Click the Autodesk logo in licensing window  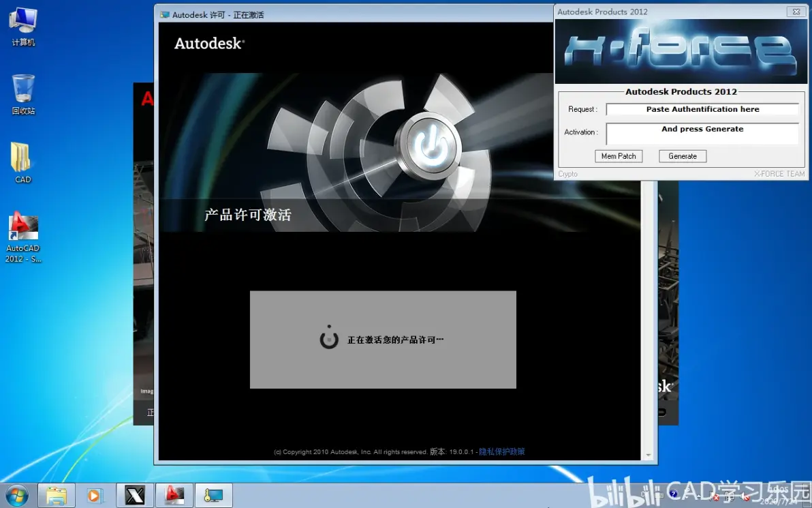coord(209,44)
